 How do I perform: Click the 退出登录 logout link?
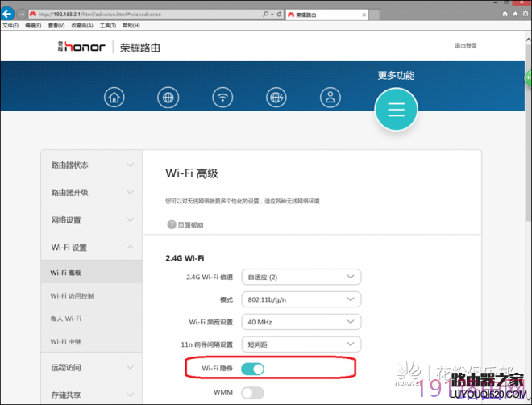coord(466,45)
